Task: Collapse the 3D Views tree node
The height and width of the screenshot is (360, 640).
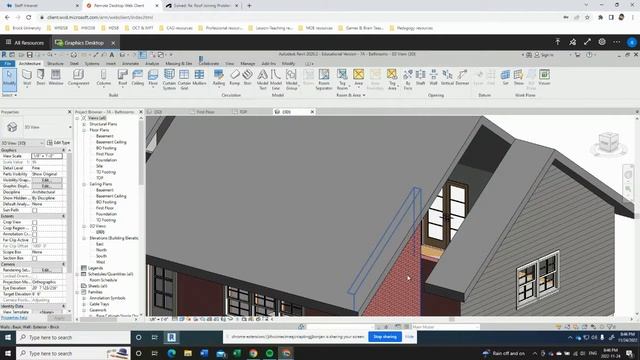Action: (x=84, y=226)
